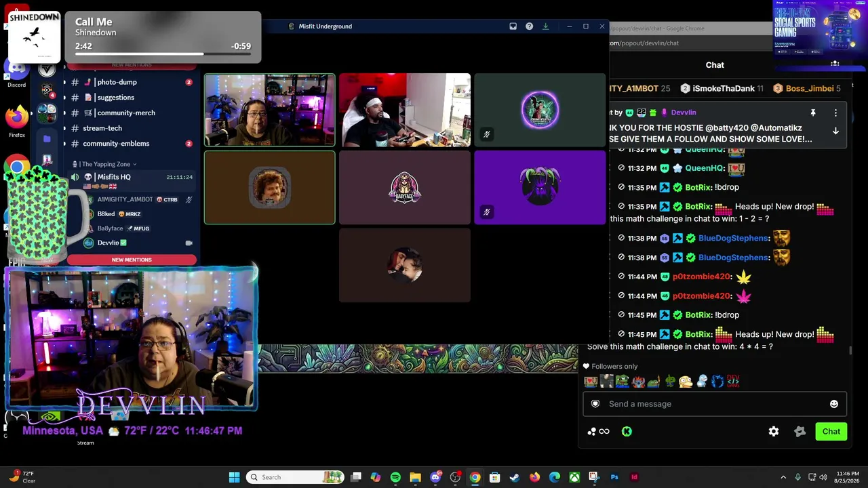The image size is (868, 488).
Task: Toggle microphone icon in system tray
Action: [x=798, y=477]
